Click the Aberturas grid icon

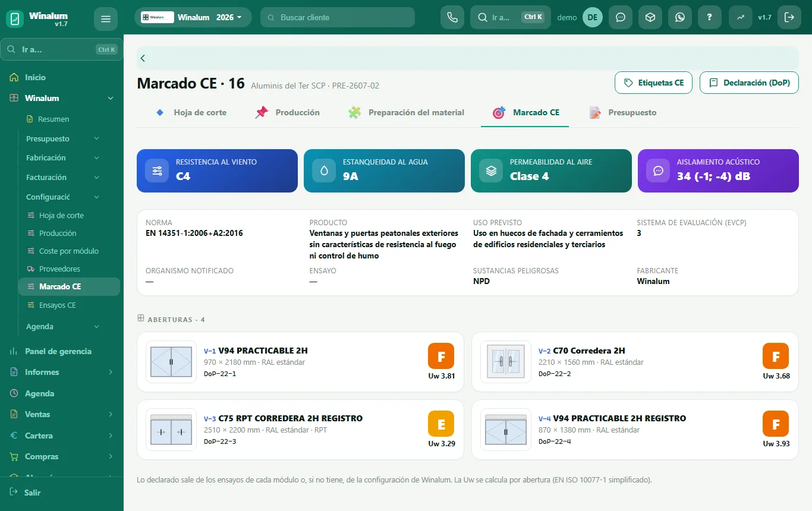click(x=141, y=318)
